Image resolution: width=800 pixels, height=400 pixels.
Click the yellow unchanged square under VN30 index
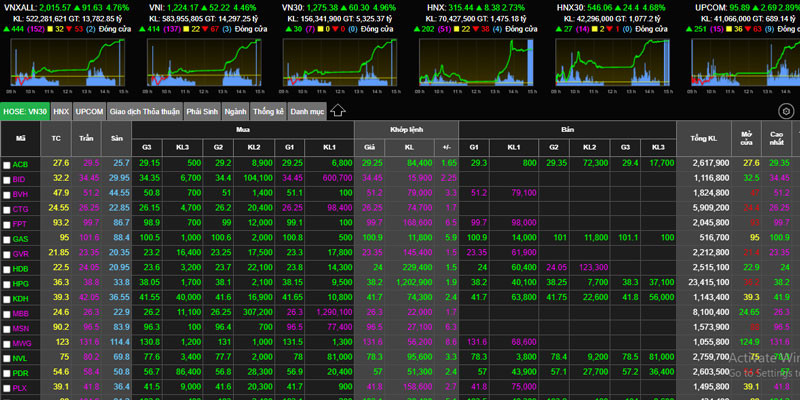(x=320, y=29)
